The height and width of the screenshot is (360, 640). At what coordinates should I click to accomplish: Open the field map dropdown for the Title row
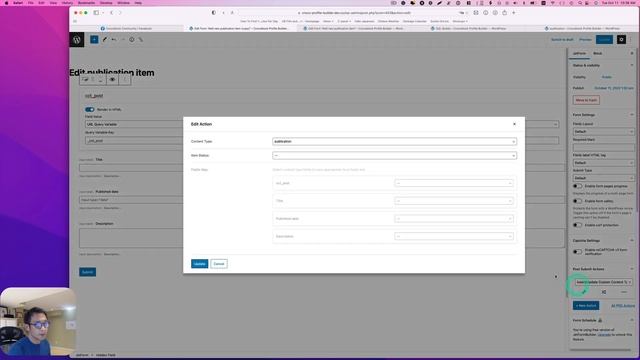pyautogui.click(x=453, y=201)
